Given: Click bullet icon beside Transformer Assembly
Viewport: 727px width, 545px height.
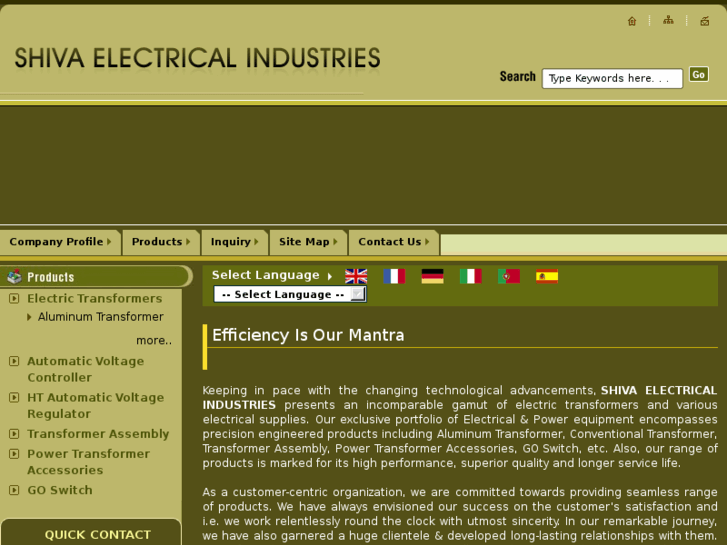Looking at the screenshot, I should (x=14, y=434).
